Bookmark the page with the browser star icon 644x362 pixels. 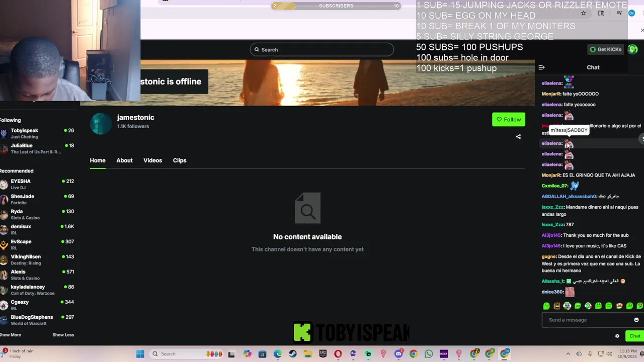(584, 13)
